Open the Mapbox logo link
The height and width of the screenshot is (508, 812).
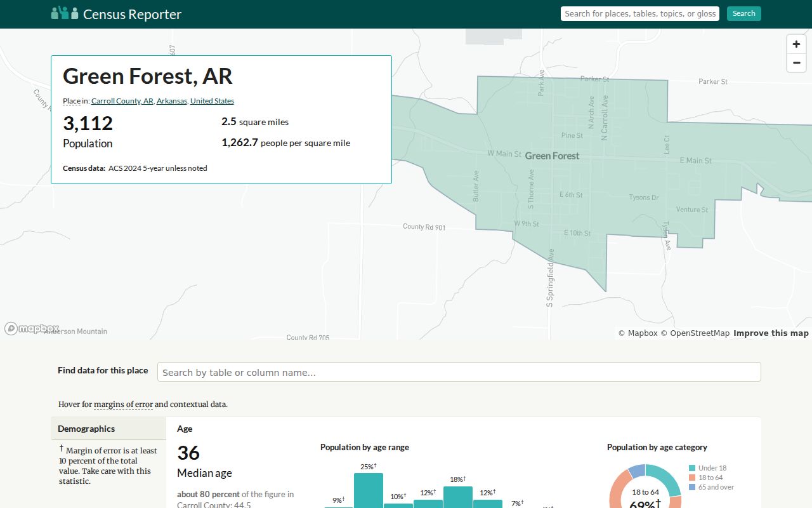pyautogui.click(x=32, y=328)
